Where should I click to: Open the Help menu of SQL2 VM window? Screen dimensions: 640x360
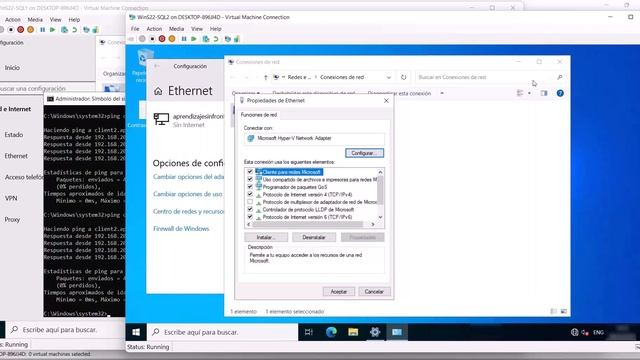pos(216,29)
